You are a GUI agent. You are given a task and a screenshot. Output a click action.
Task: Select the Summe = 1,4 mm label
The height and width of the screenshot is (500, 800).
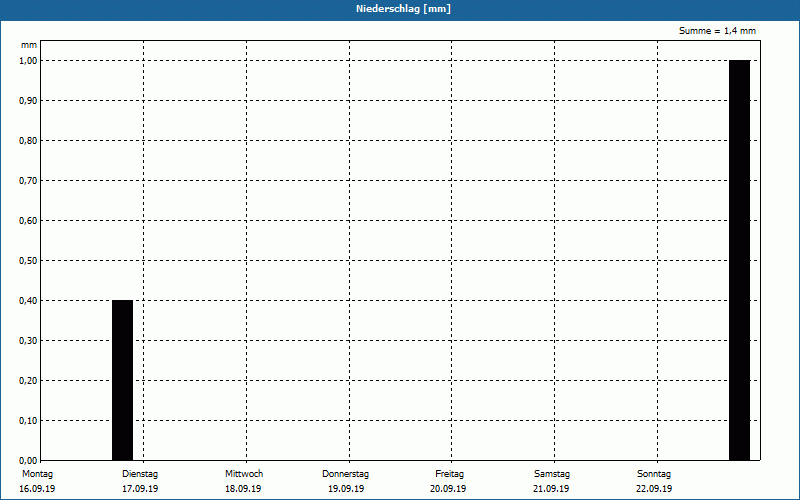tap(717, 31)
